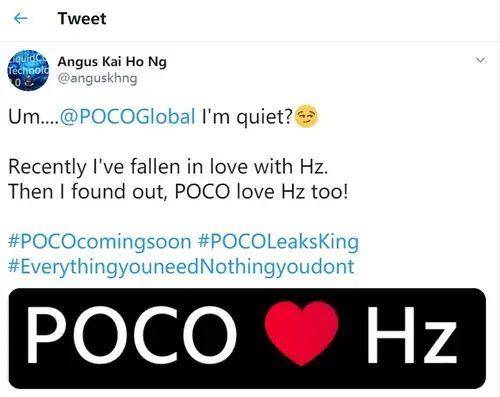Click the "I'm quiet?" tweet text
This screenshot has height=397, width=500.
coord(248,117)
